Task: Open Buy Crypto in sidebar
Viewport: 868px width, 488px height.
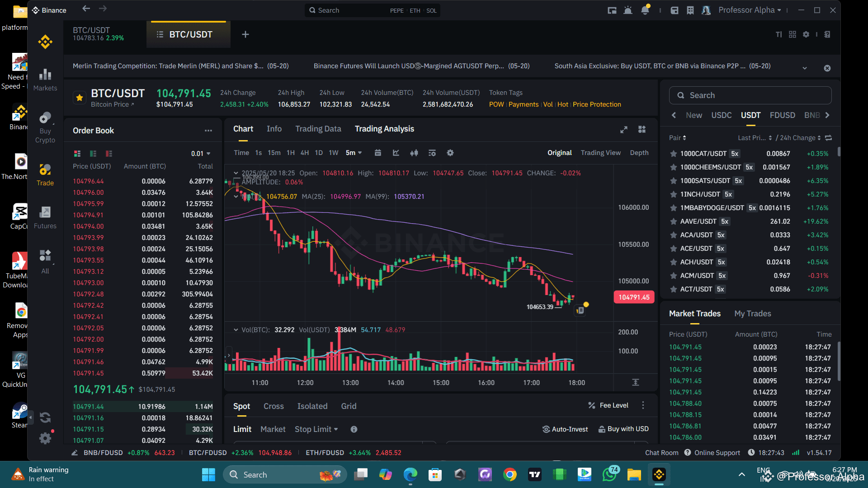Action: tap(45, 127)
